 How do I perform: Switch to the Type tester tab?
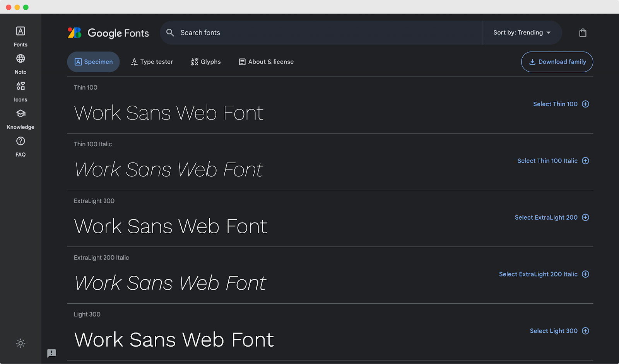point(152,62)
